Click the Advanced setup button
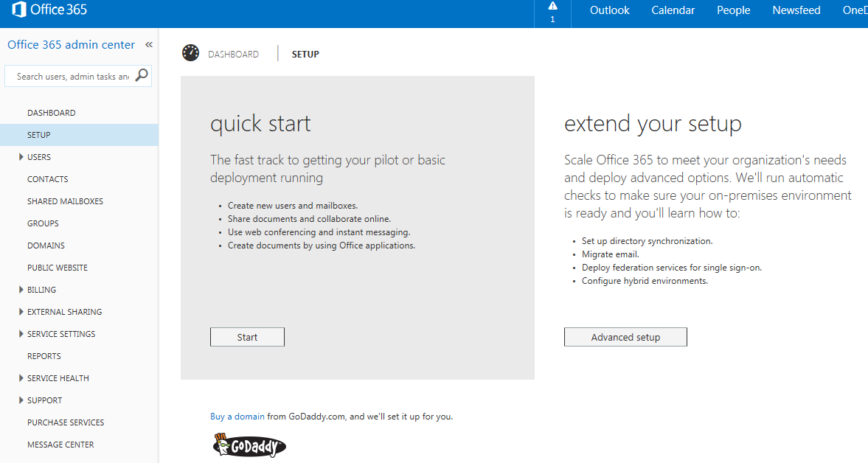Image resolution: width=868 pixels, height=463 pixels. pos(625,337)
